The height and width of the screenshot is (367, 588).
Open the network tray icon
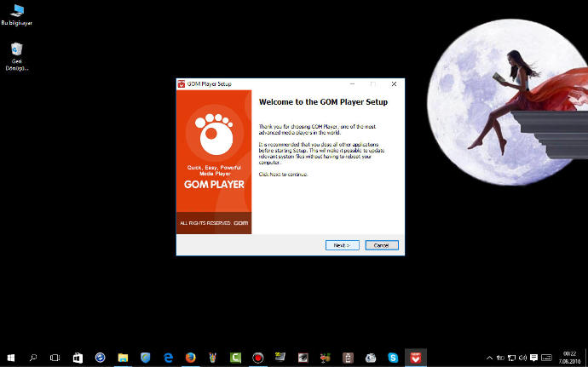pyautogui.click(x=511, y=358)
